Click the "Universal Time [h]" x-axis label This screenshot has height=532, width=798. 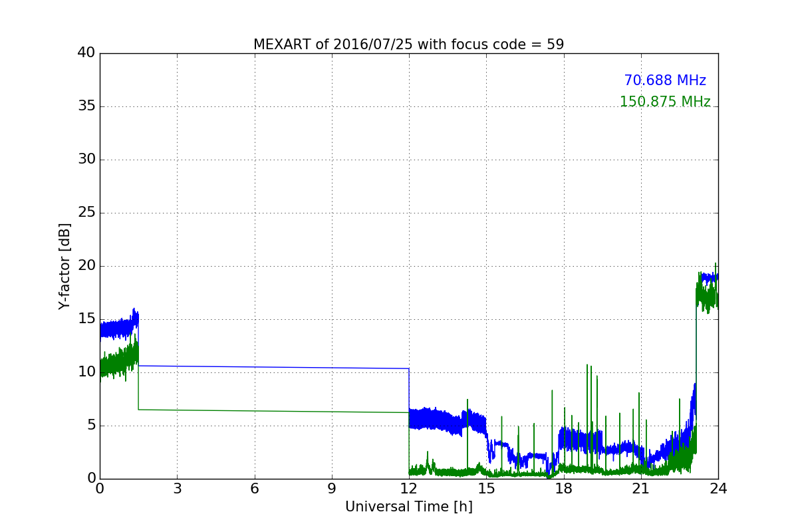(408, 507)
